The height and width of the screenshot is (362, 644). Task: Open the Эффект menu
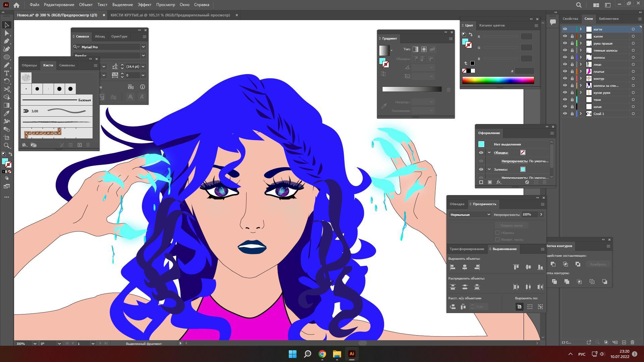[x=144, y=5]
